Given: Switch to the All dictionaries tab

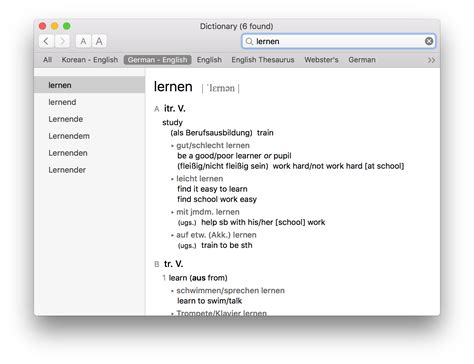Looking at the screenshot, I should point(47,60).
